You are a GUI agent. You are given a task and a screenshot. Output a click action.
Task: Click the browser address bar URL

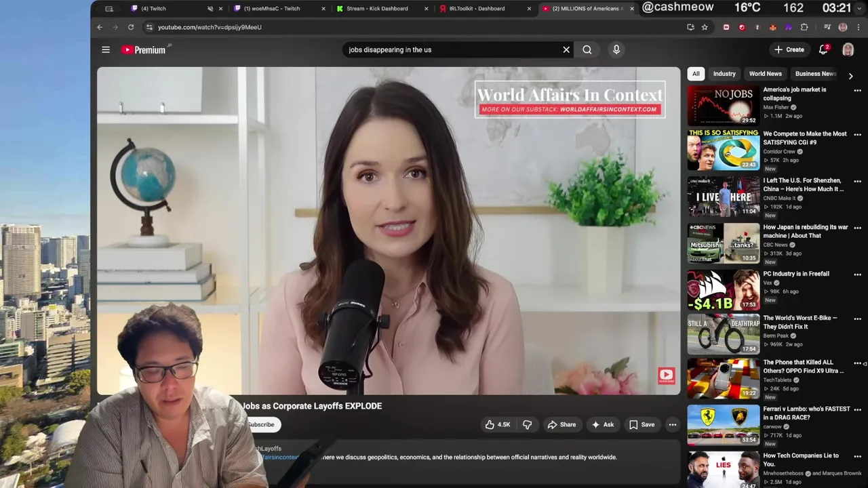click(x=210, y=27)
